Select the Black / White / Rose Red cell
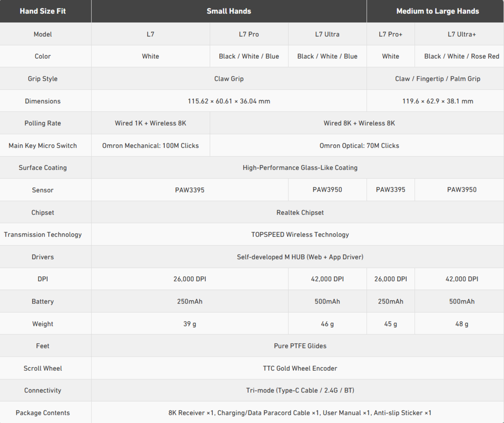The width and height of the screenshot is (504, 423). pos(461,56)
